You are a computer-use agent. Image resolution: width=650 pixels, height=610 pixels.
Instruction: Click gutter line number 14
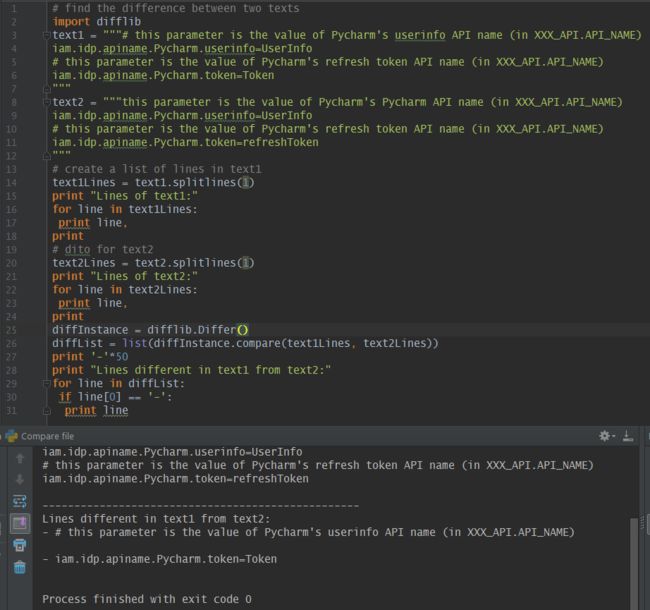11,183
